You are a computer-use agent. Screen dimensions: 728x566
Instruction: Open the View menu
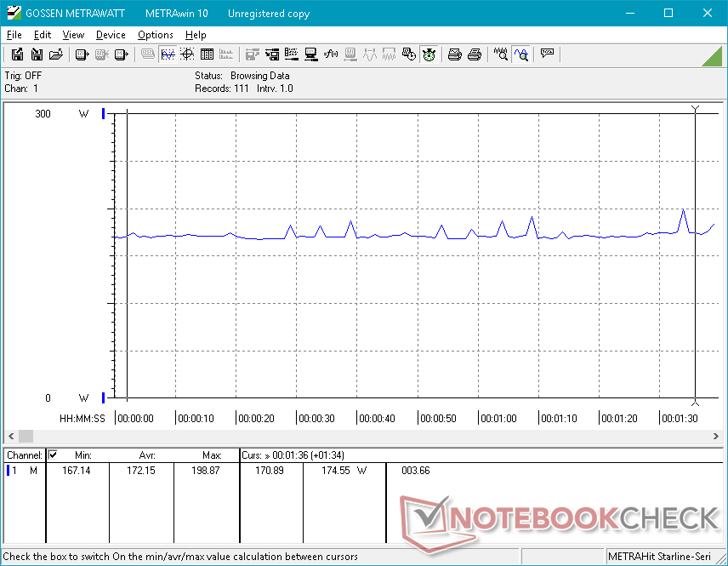pyautogui.click(x=73, y=35)
